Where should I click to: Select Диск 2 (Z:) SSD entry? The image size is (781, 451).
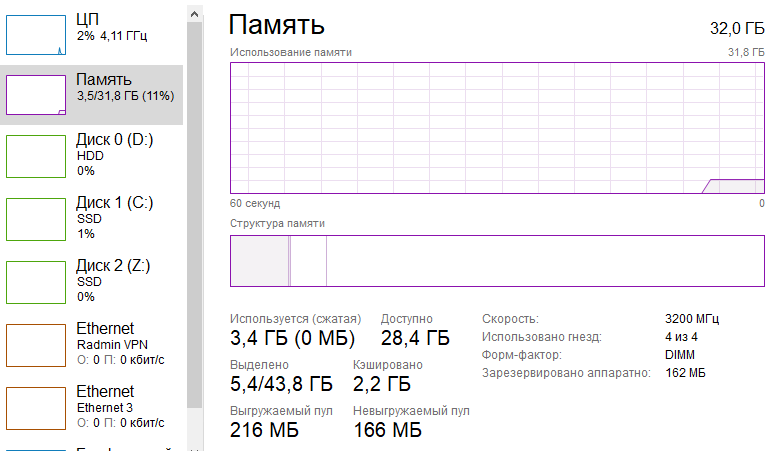pos(114,281)
